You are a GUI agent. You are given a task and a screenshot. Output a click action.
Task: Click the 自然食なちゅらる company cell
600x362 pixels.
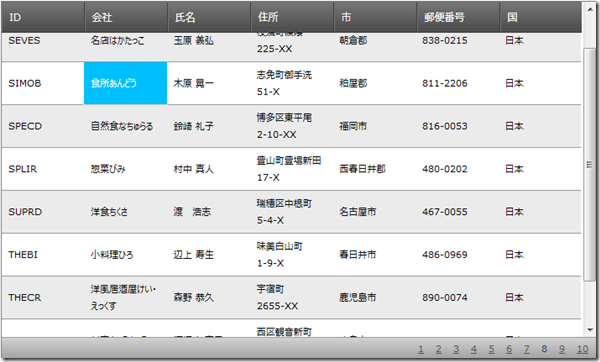click(126, 126)
